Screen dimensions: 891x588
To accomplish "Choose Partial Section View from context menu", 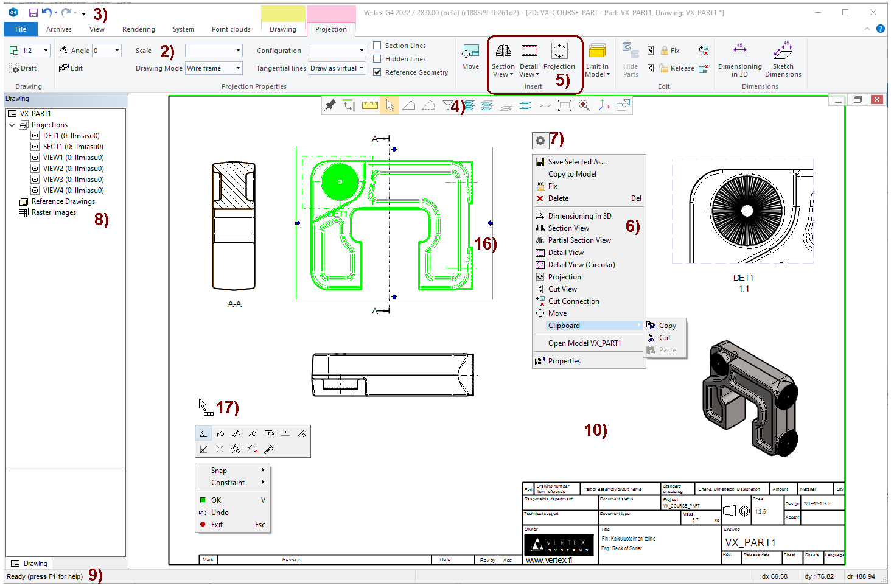I will coord(579,240).
